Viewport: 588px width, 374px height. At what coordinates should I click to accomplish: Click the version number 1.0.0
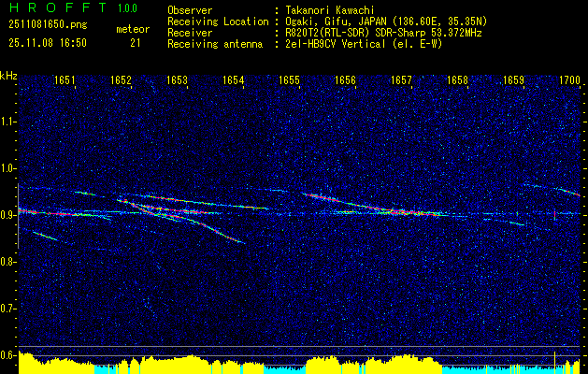[127, 8]
